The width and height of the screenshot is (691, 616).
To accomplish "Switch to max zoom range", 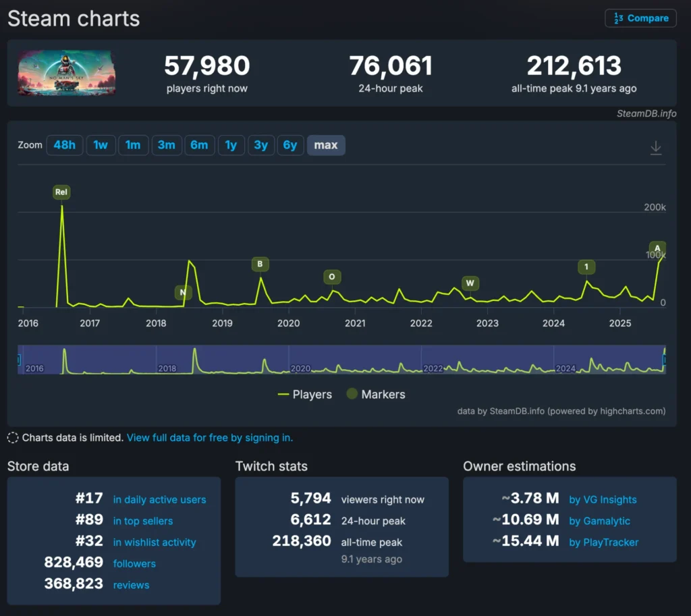I will click(x=326, y=145).
